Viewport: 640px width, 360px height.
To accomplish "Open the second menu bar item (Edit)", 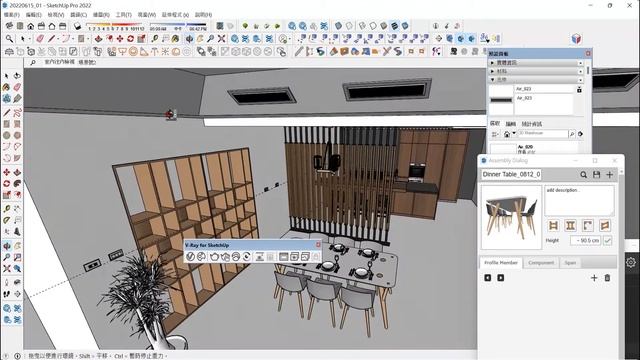I will [x=33, y=15].
